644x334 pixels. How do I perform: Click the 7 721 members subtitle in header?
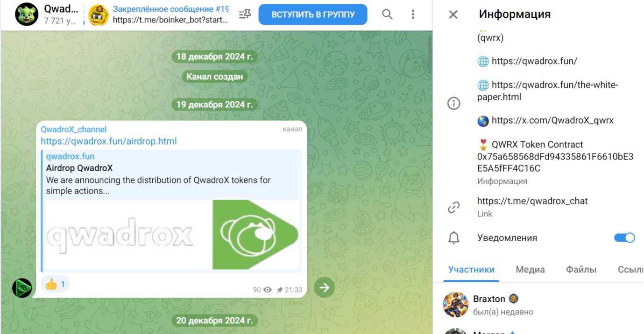[x=60, y=21]
